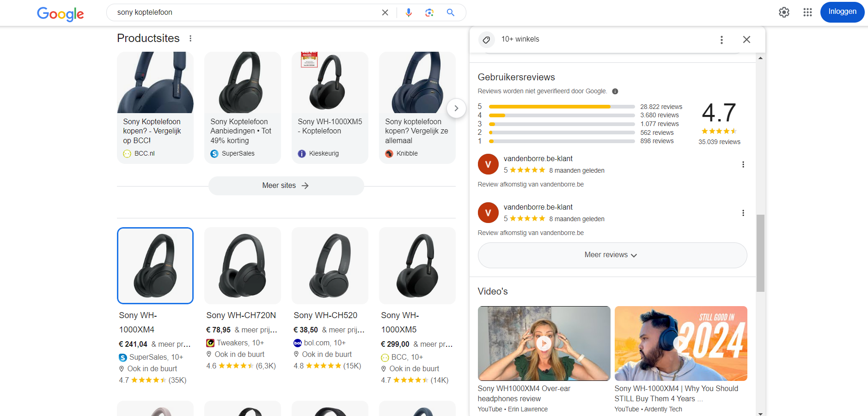Select the Sony WH-CH720N product thumbnail
Viewport: 868px width, 416px height.
click(243, 265)
